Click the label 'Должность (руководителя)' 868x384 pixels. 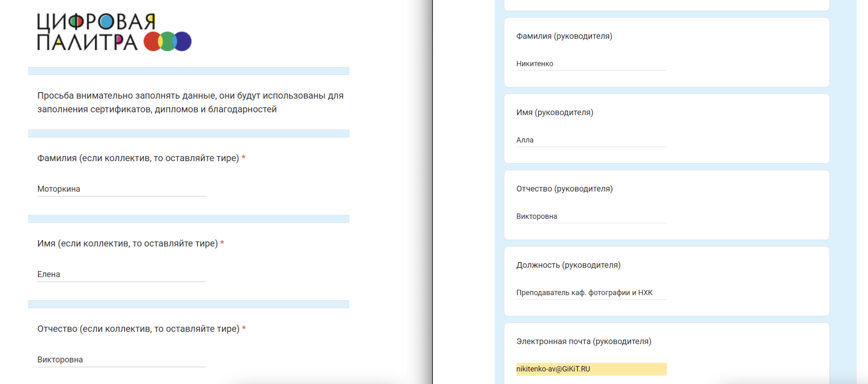pyautogui.click(x=568, y=265)
